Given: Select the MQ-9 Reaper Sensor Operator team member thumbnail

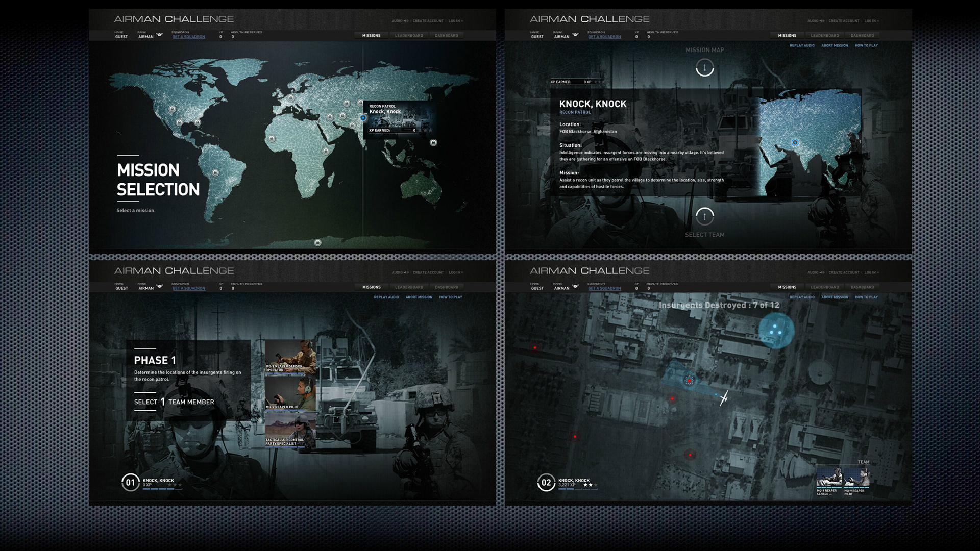Looking at the screenshot, I should point(290,357).
